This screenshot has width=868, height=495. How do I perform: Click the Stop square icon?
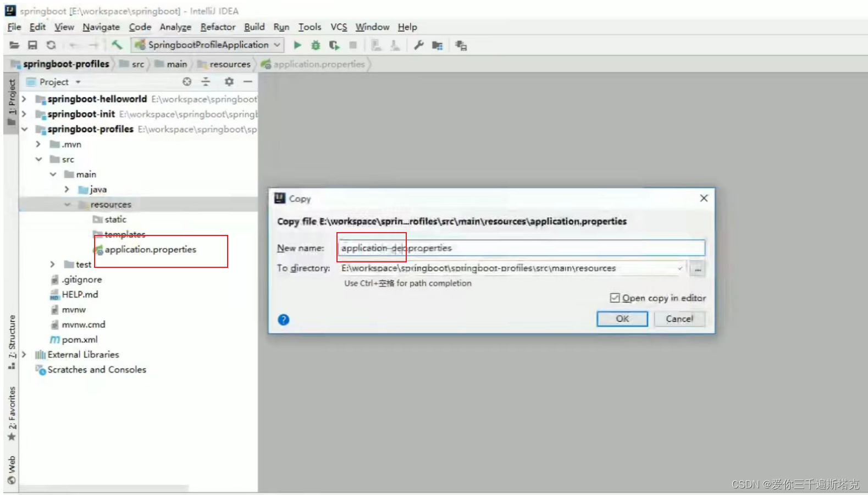353,45
